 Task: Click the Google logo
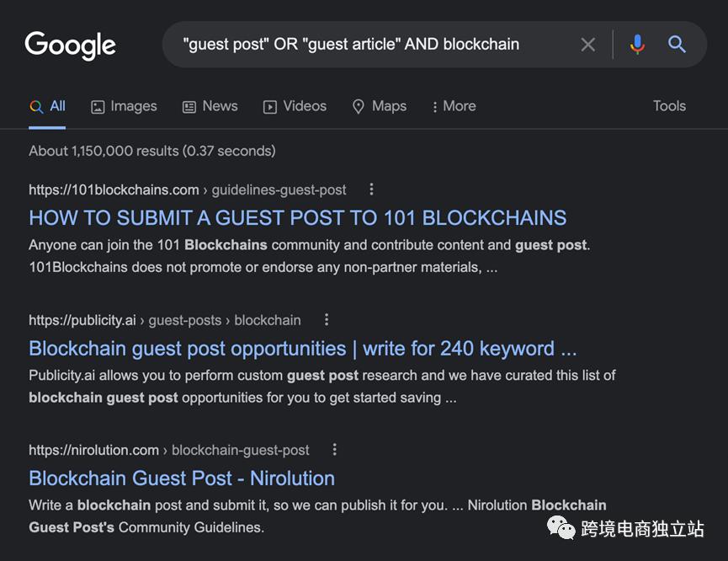click(x=71, y=45)
